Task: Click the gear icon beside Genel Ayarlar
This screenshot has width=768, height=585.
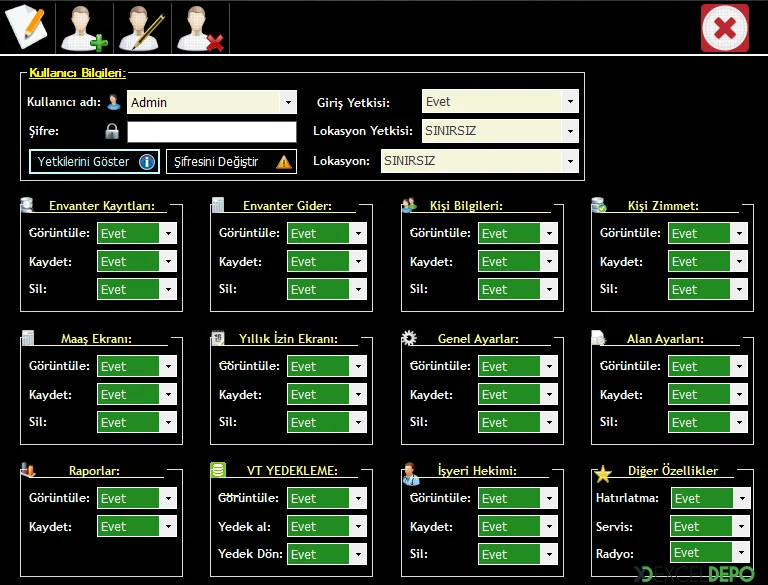Action: pyautogui.click(x=409, y=338)
